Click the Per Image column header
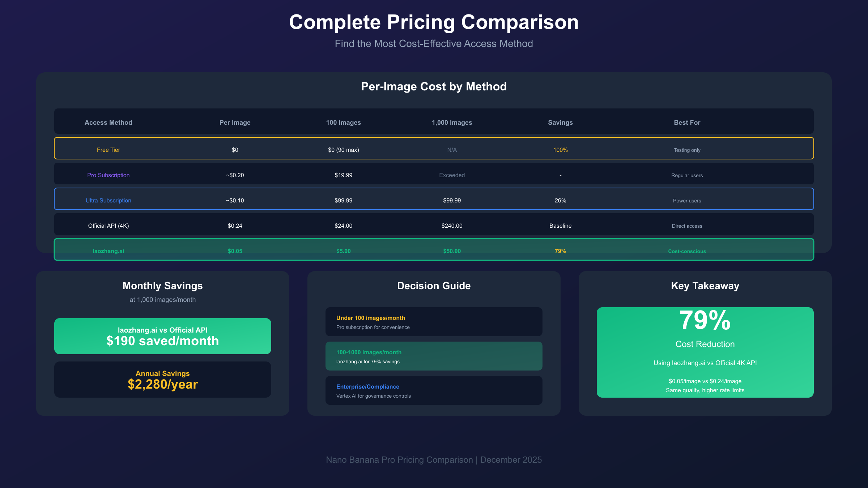The image size is (868, 488). [x=235, y=123]
